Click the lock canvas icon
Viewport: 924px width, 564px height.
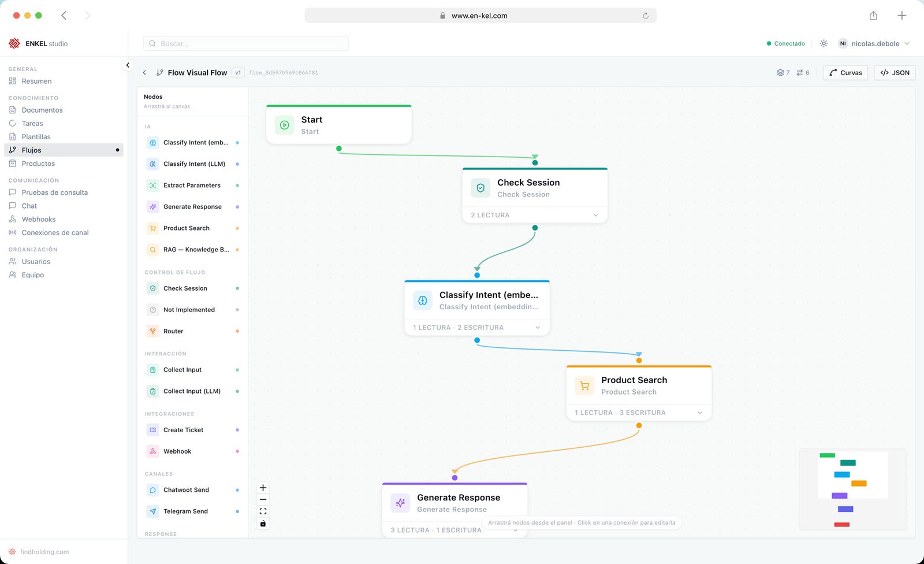pyautogui.click(x=263, y=523)
